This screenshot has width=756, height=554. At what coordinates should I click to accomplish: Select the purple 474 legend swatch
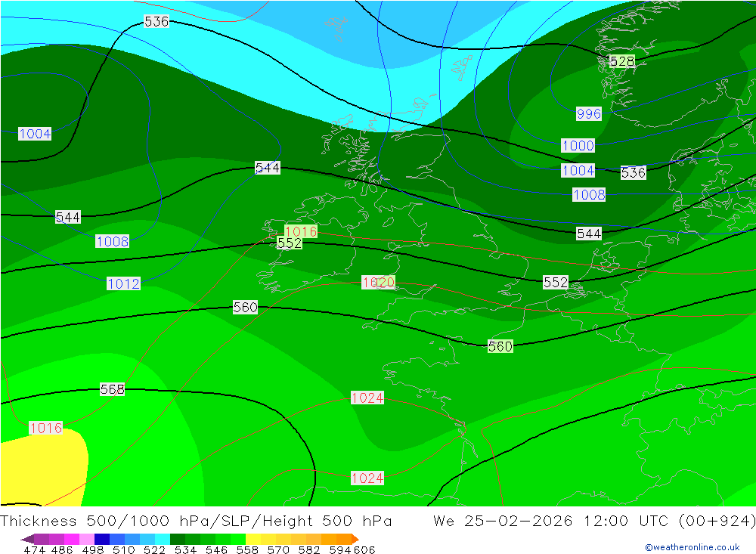click(x=42, y=539)
